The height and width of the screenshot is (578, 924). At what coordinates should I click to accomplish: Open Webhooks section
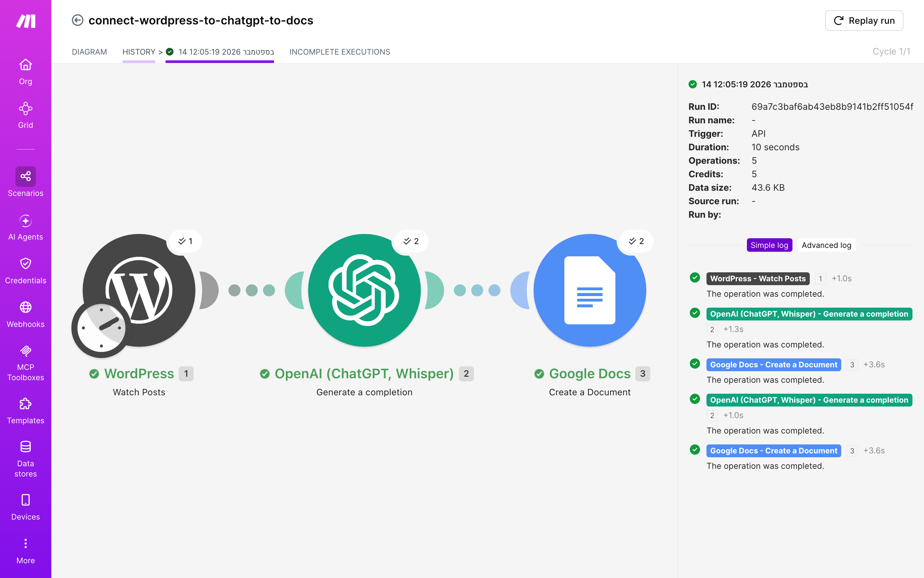tap(26, 315)
